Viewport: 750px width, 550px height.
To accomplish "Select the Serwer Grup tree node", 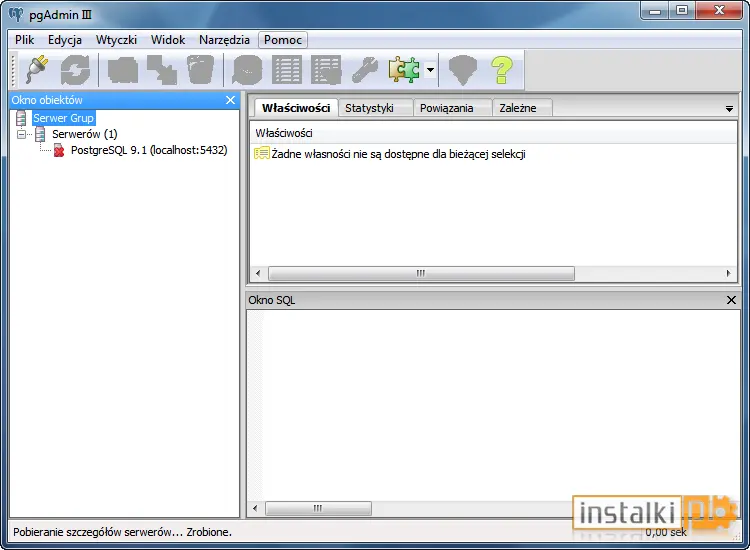I will [64, 118].
